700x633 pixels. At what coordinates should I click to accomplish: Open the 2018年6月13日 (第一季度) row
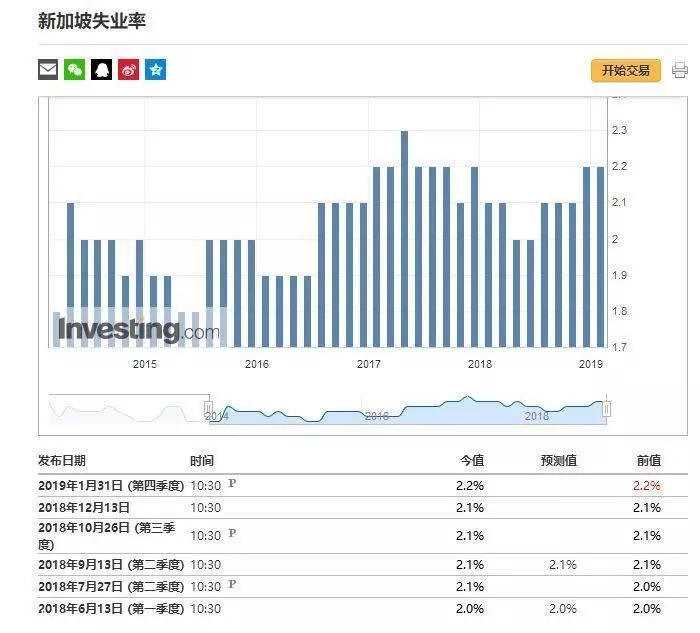(x=362, y=608)
